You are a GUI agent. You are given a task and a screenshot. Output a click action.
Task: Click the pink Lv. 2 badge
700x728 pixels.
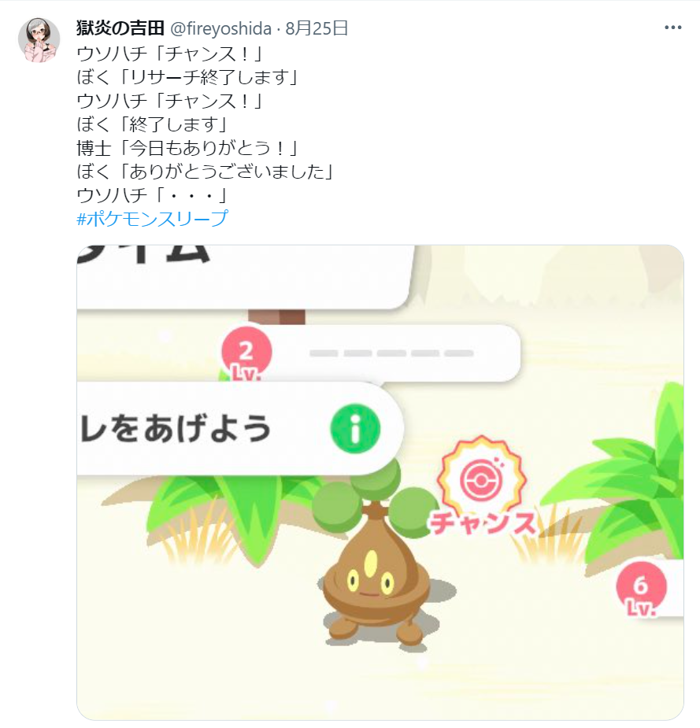246,353
